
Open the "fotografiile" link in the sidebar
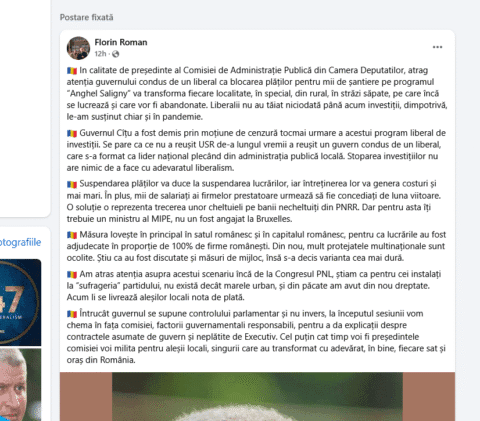(x=20, y=242)
